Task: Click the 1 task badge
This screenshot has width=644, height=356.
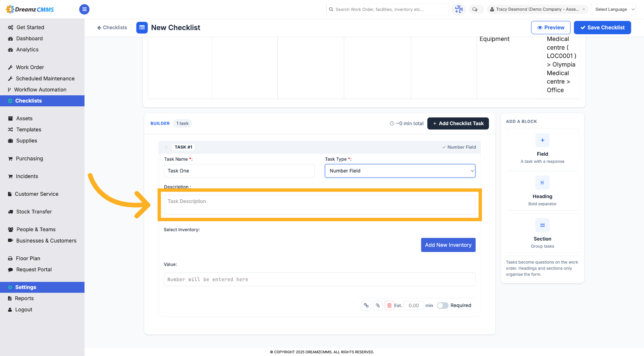Action: click(x=182, y=123)
